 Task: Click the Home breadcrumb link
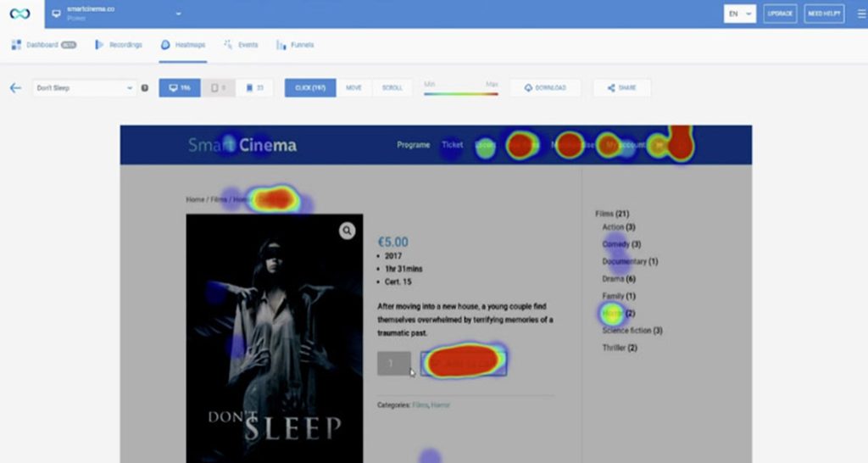195,199
